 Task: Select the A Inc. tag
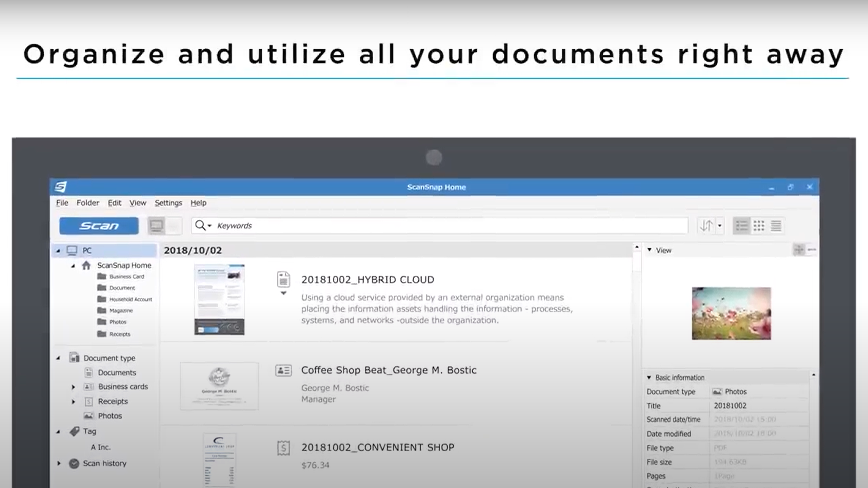[x=101, y=447]
